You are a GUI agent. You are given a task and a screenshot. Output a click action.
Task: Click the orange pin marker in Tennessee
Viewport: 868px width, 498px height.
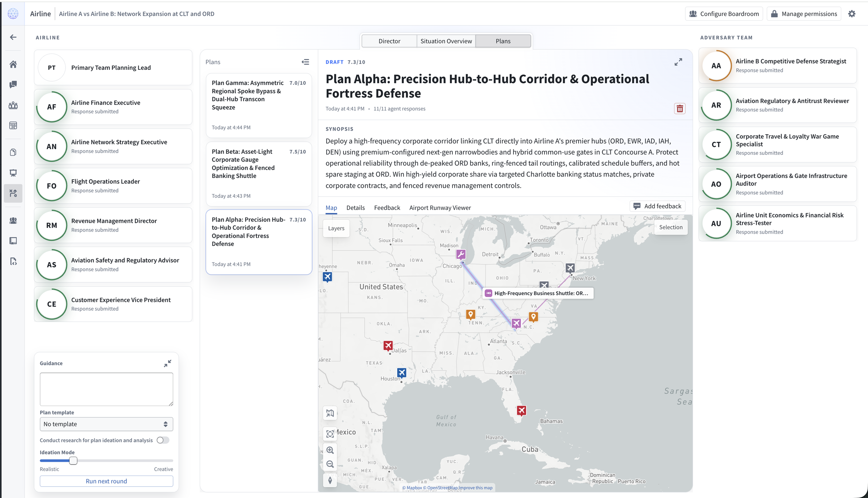[x=470, y=314]
